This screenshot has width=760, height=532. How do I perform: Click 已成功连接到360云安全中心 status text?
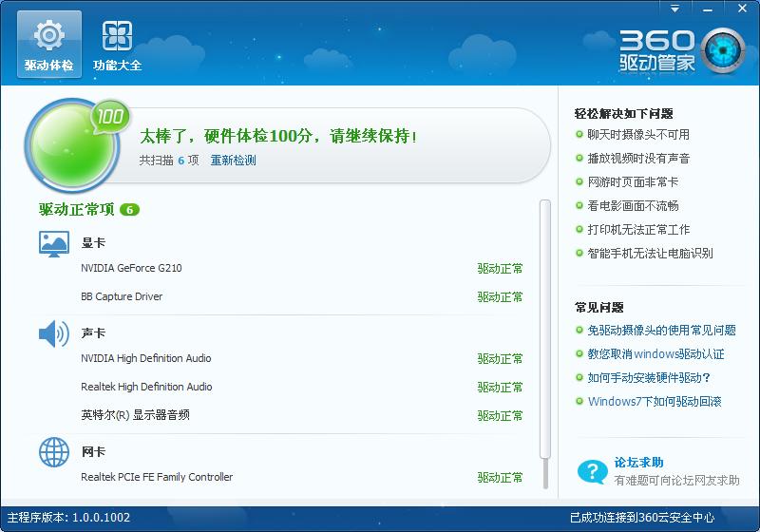click(642, 518)
